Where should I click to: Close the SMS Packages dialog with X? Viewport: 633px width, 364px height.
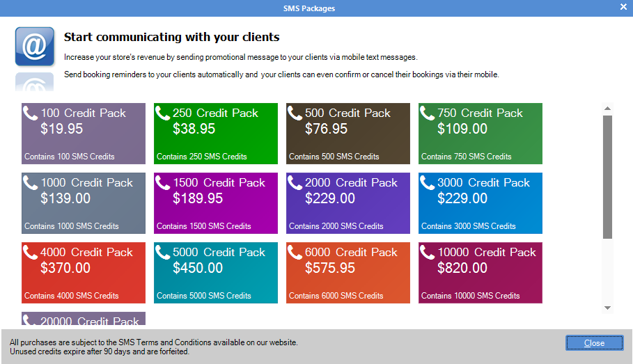click(x=623, y=7)
